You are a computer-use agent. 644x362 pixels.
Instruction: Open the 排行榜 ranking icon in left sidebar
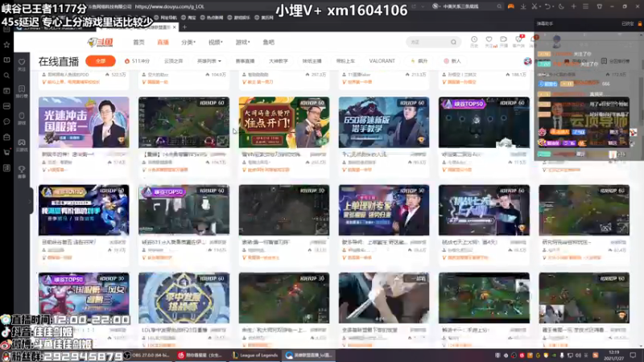click(x=22, y=91)
